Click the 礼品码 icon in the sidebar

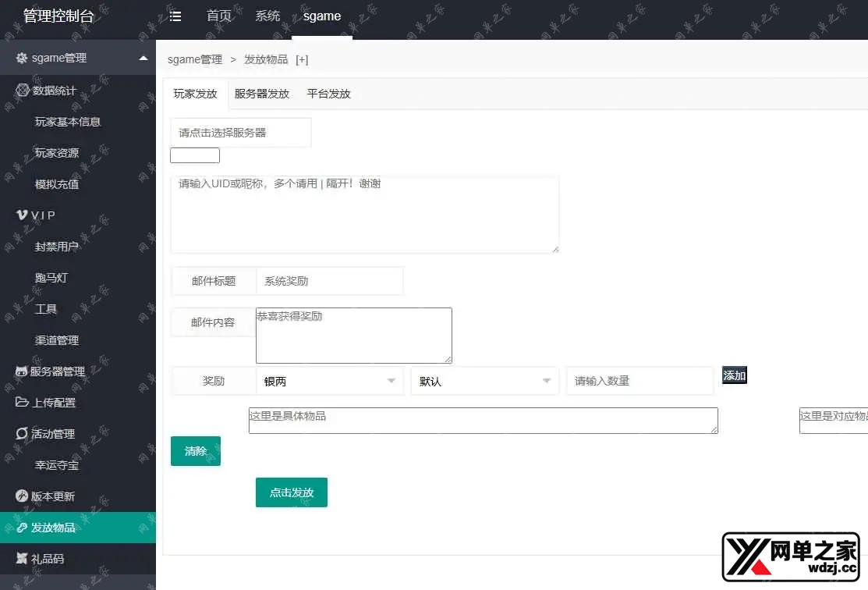tap(22, 559)
